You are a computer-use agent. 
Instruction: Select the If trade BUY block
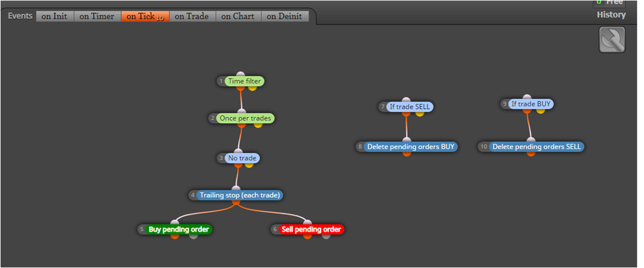(530, 104)
